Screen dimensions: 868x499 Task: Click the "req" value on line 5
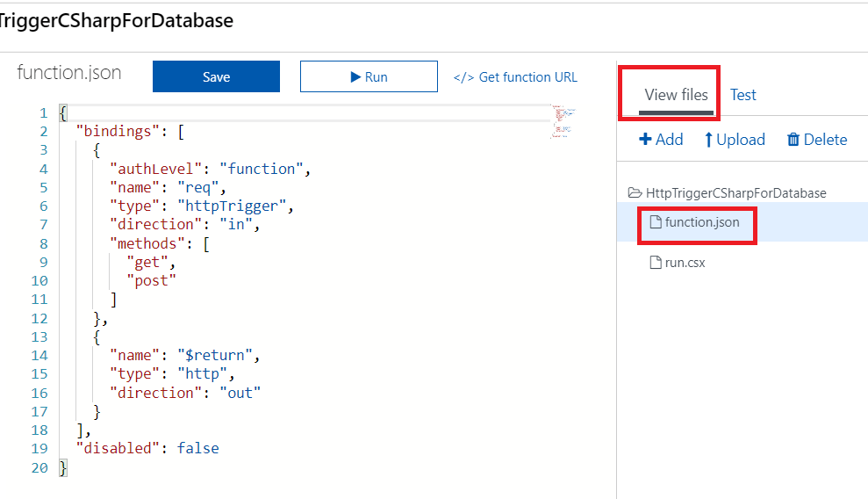[197, 188]
